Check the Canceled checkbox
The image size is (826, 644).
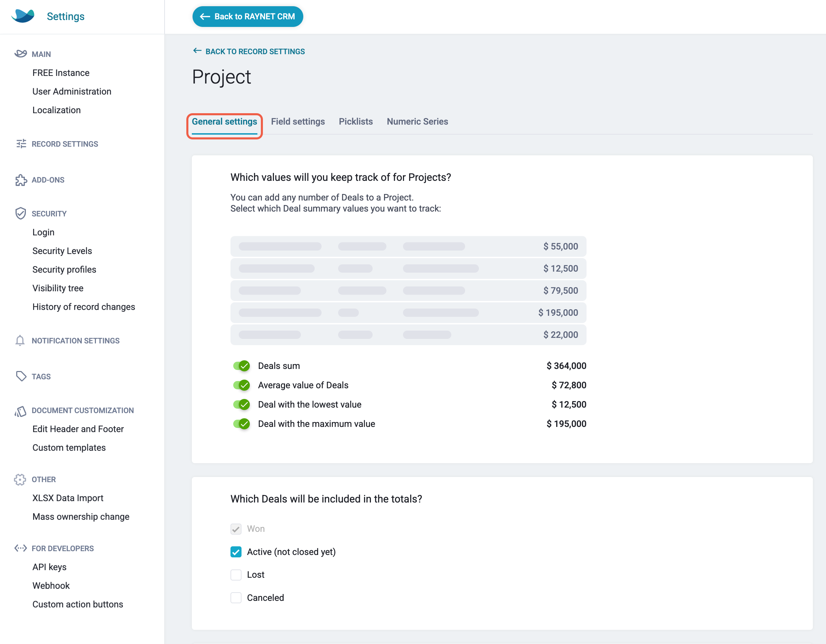(x=236, y=598)
